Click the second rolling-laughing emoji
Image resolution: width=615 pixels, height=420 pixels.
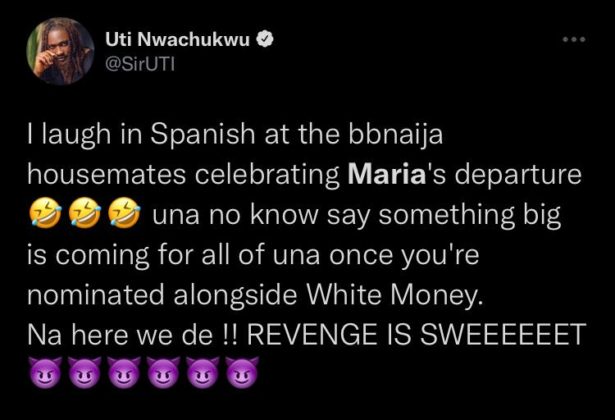[x=85, y=213]
